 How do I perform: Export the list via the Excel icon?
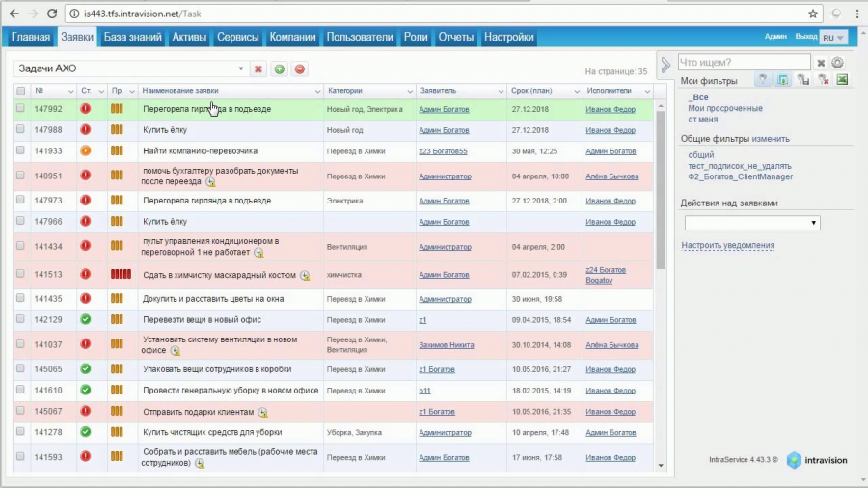842,80
